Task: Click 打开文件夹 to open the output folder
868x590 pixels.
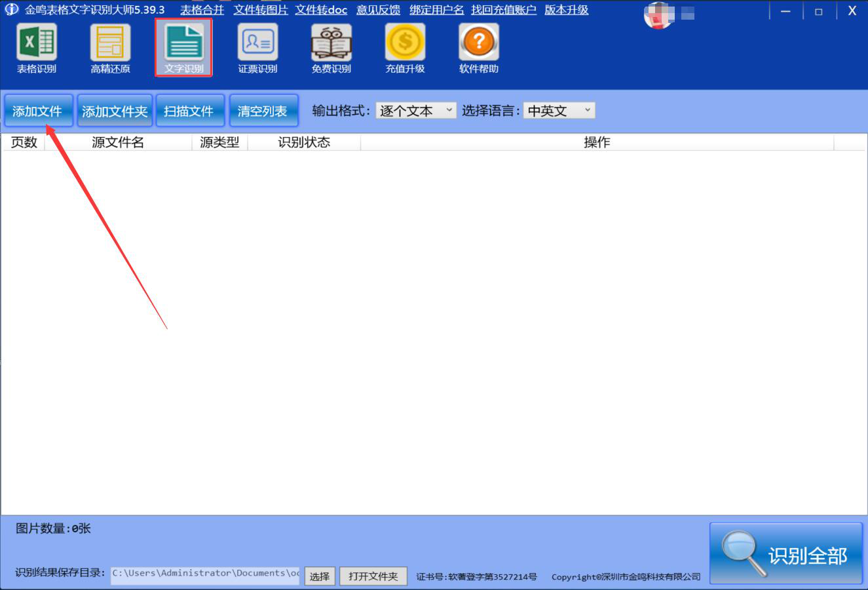Action: click(373, 576)
